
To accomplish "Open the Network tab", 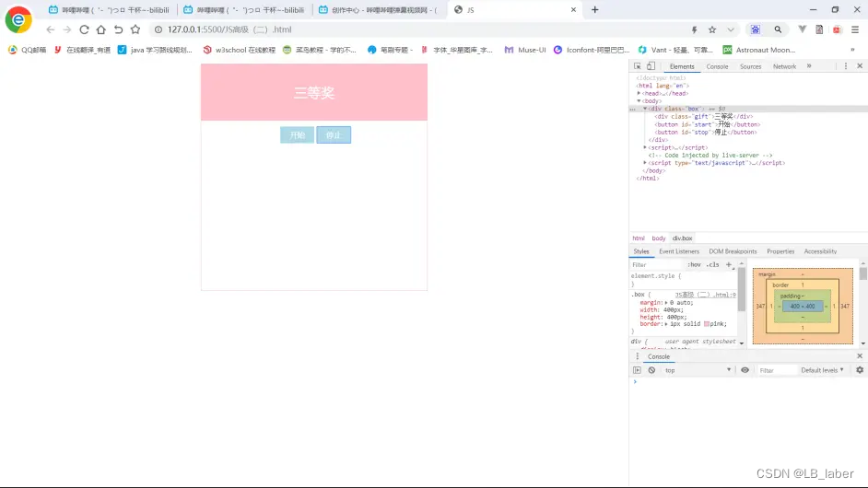I will [x=784, y=66].
